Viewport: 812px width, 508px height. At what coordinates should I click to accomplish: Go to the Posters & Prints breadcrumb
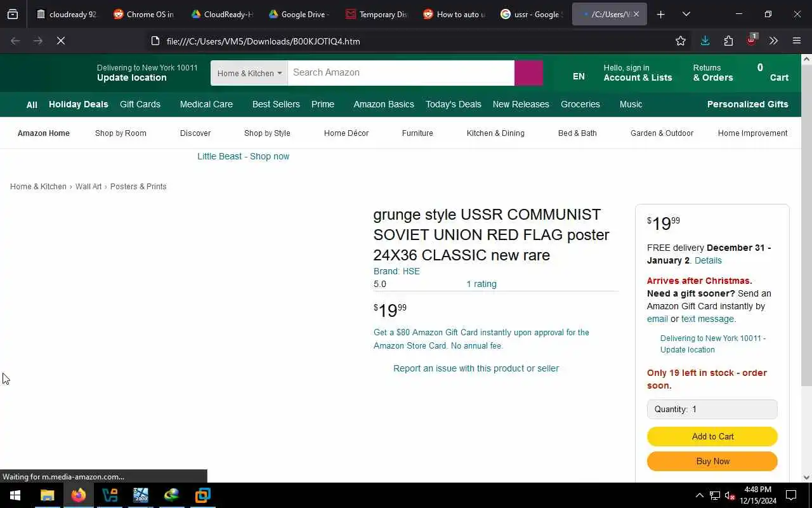coord(138,187)
